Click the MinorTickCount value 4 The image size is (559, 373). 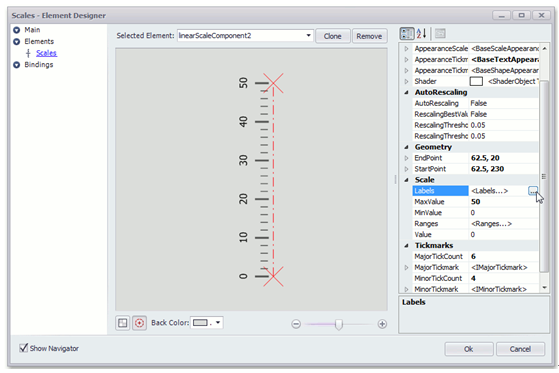click(x=473, y=279)
